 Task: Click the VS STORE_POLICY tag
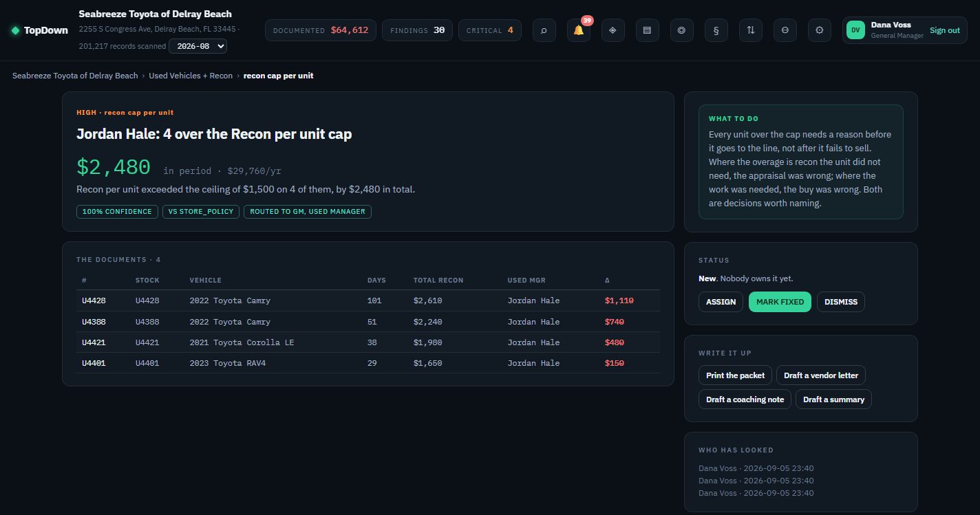point(201,212)
